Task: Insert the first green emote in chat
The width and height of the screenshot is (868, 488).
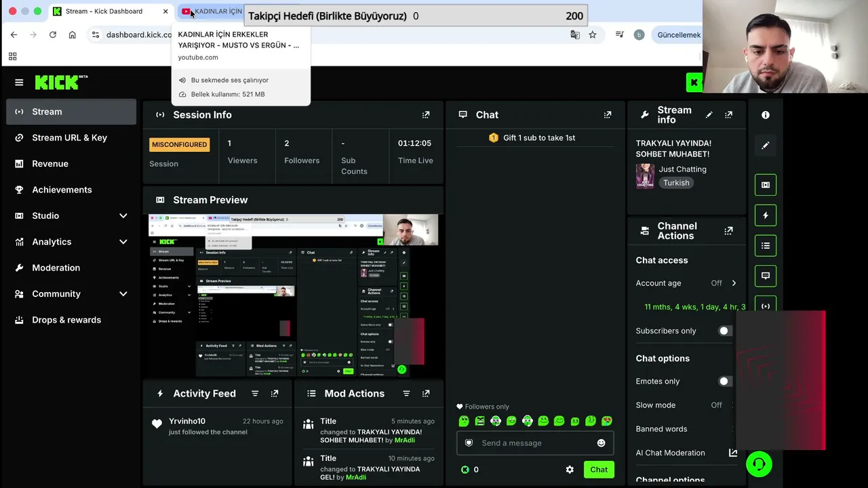Action: (x=464, y=422)
